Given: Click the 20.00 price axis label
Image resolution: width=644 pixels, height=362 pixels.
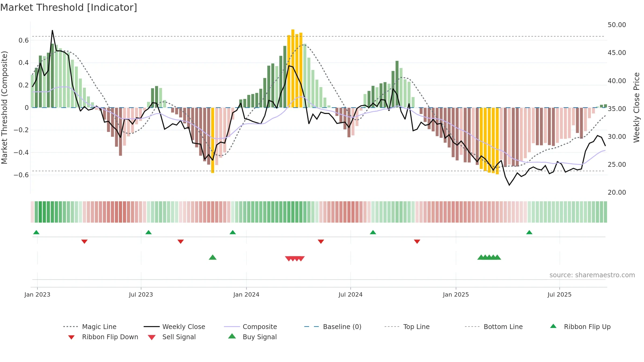Looking at the screenshot, I should 617,193.
